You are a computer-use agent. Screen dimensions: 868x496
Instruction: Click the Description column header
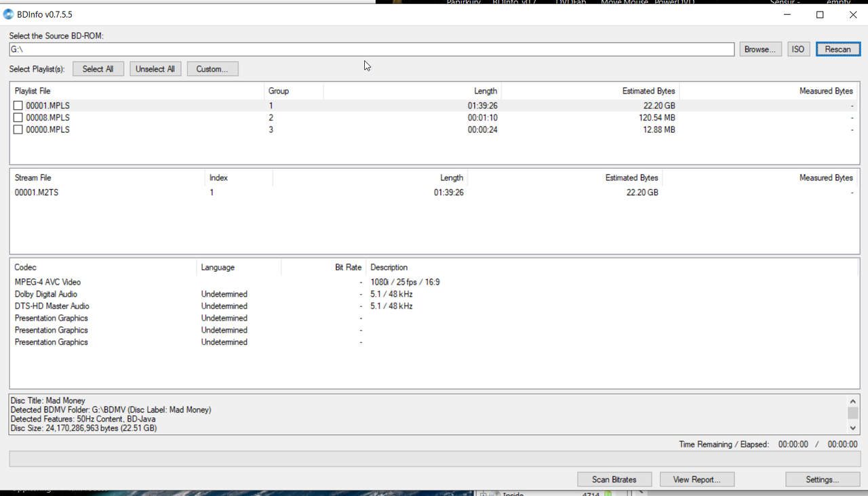pyautogui.click(x=612, y=268)
